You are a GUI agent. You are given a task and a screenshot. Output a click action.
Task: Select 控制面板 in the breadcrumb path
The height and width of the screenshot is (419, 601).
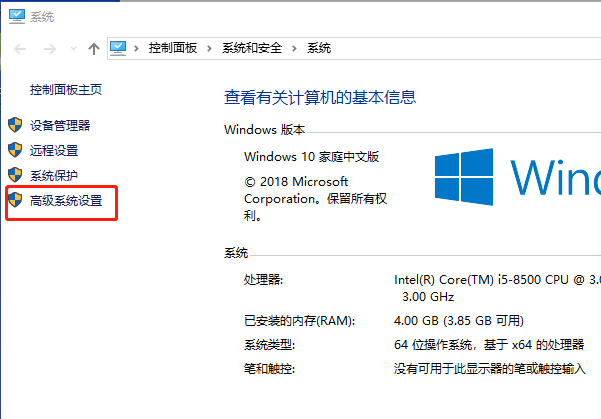(173, 48)
